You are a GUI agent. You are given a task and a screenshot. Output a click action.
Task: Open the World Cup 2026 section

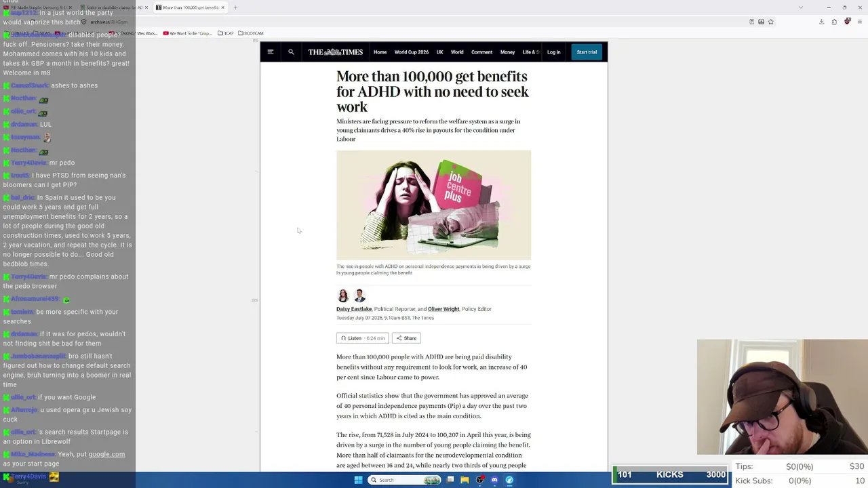412,52
